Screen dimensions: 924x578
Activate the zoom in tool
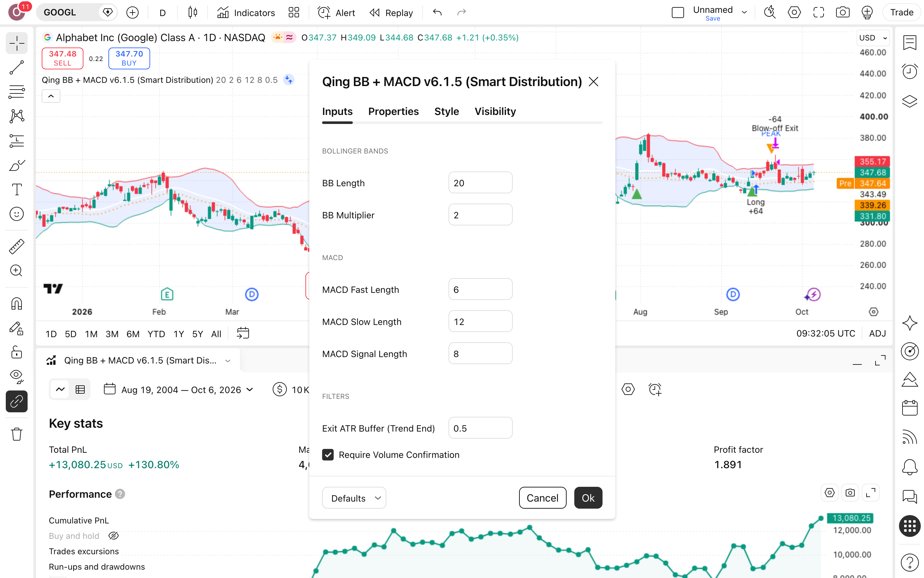click(x=16, y=271)
